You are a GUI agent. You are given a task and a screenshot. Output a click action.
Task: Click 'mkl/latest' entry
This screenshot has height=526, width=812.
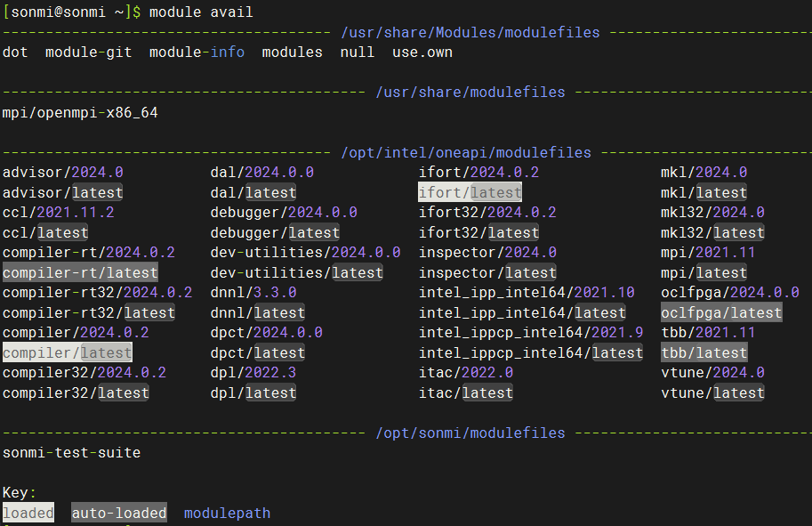703,192
